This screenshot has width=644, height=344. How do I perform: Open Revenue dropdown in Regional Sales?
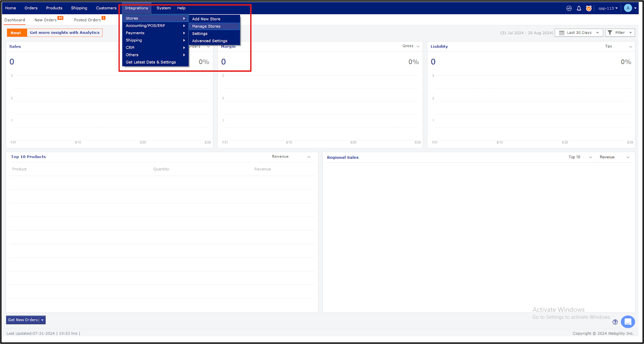(x=615, y=157)
